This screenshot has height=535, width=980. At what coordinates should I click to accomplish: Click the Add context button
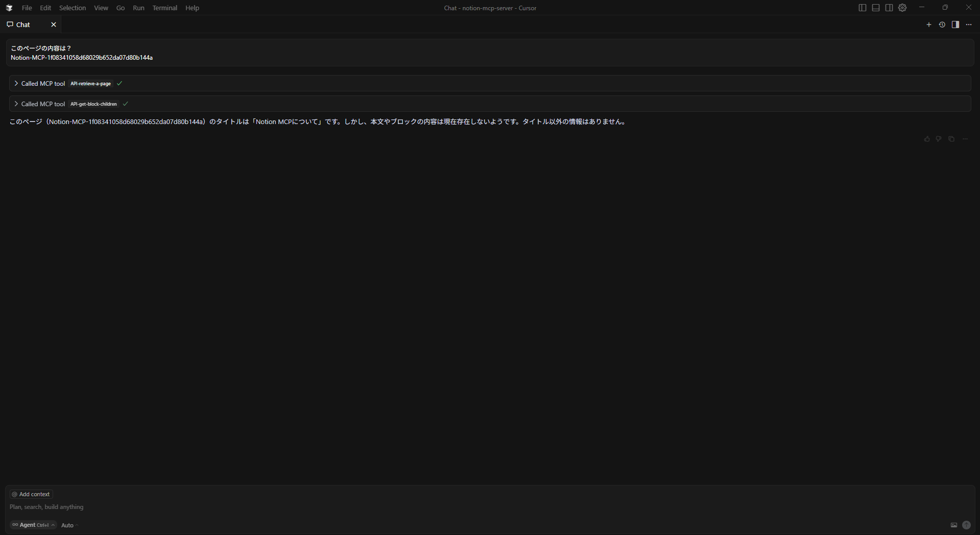31,494
